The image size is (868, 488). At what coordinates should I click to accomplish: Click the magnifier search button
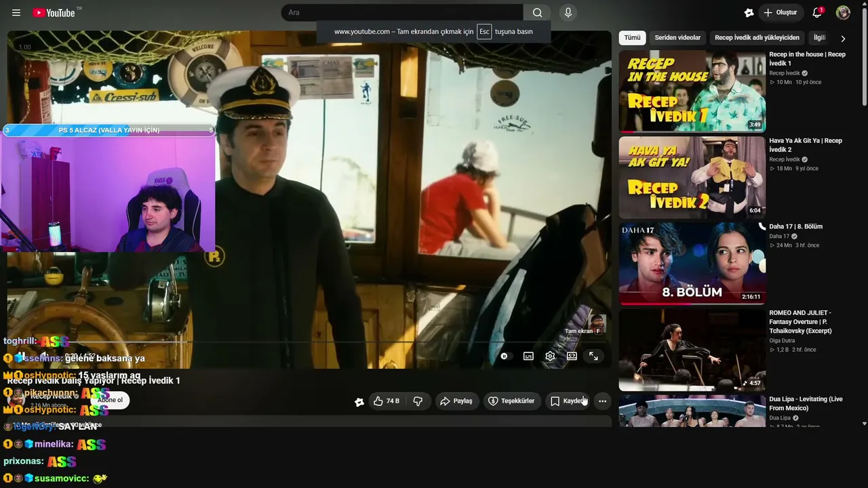(537, 13)
